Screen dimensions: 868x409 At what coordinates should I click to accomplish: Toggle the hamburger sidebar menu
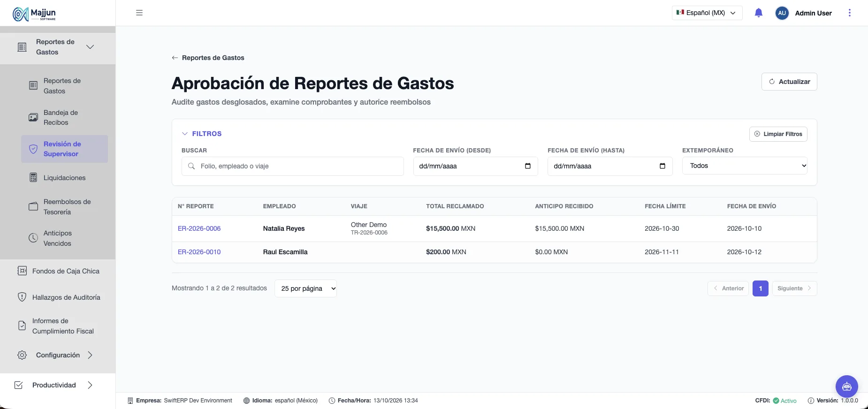(x=139, y=13)
